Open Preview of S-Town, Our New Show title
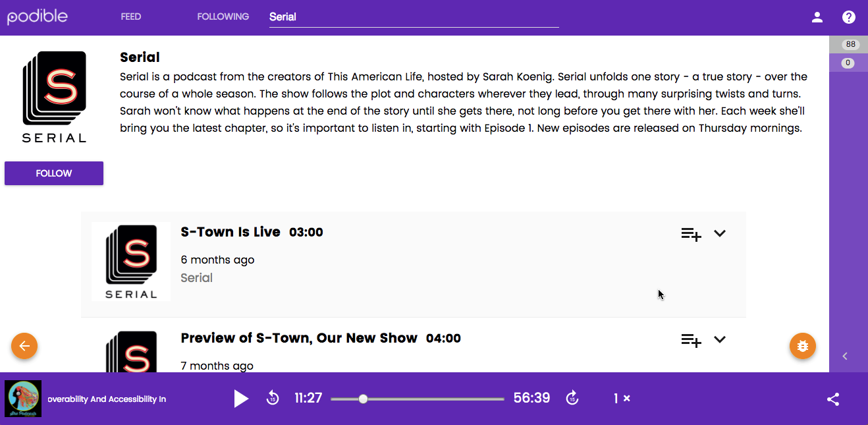This screenshot has width=868, height=425. point(299,338)
